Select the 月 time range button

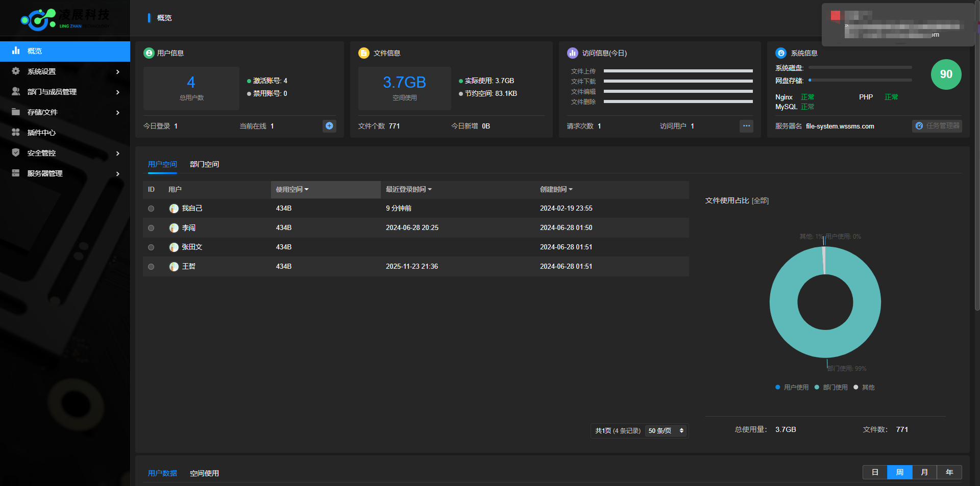(x=924, y=472)
